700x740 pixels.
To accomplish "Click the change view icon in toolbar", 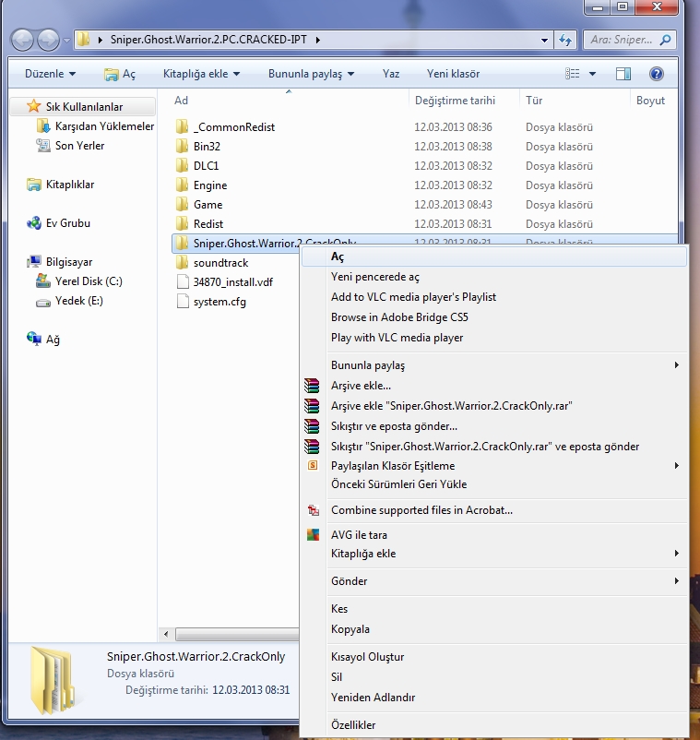I will (572, 74).
